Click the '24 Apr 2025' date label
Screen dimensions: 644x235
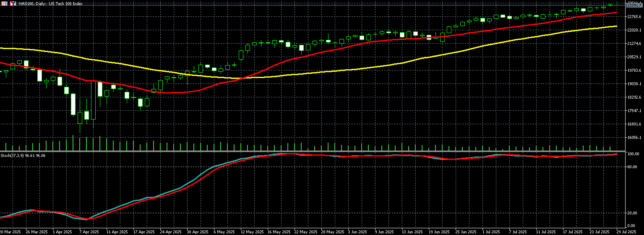click(171, 232)
